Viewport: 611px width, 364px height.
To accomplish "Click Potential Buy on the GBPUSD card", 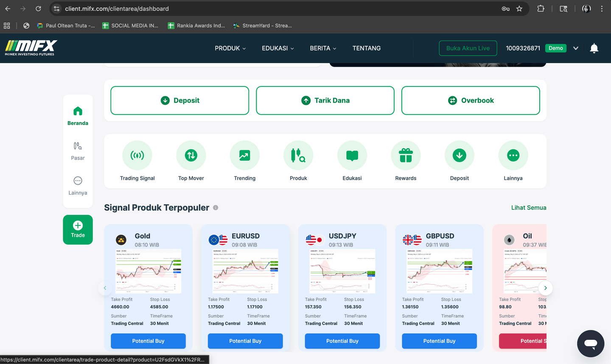I will click(x=439, y=341).
